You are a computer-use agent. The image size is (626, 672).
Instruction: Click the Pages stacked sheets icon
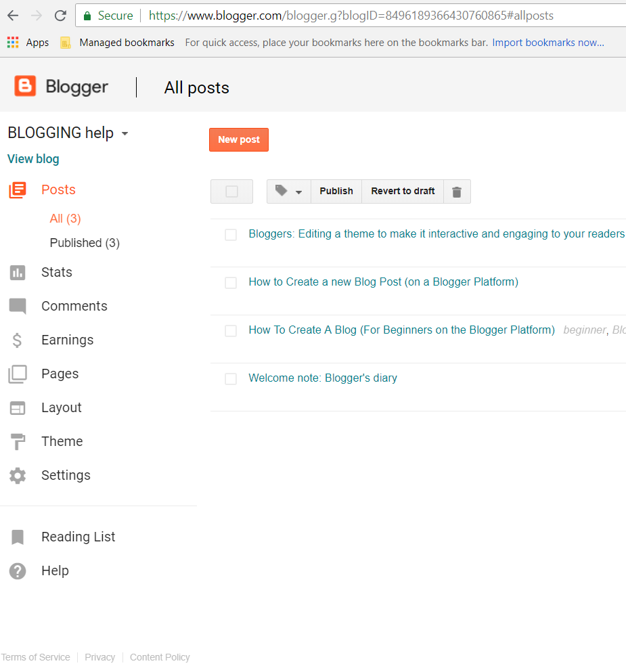click(18, 374)
